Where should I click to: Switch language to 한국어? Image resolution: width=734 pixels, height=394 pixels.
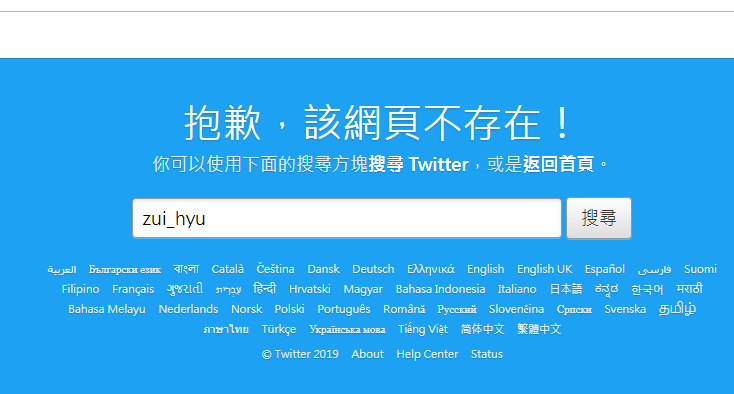[x=647, y=290]
